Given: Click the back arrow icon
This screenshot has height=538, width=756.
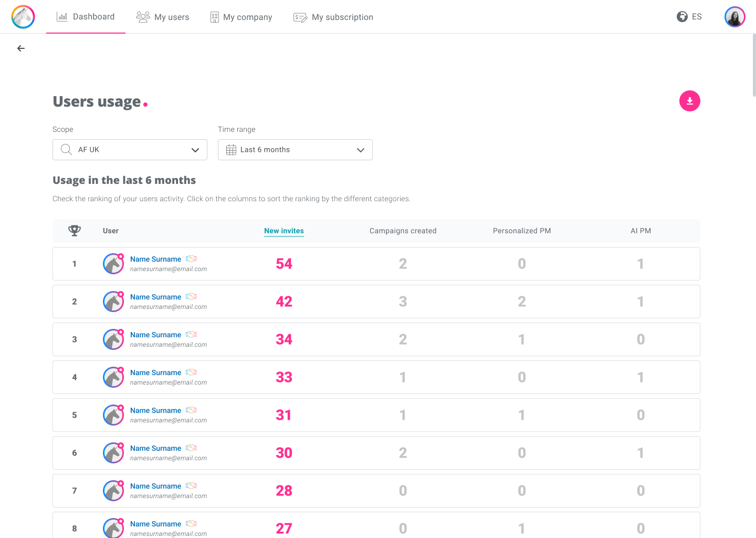Looking at the screenshot, I should [x=21, y=48].
